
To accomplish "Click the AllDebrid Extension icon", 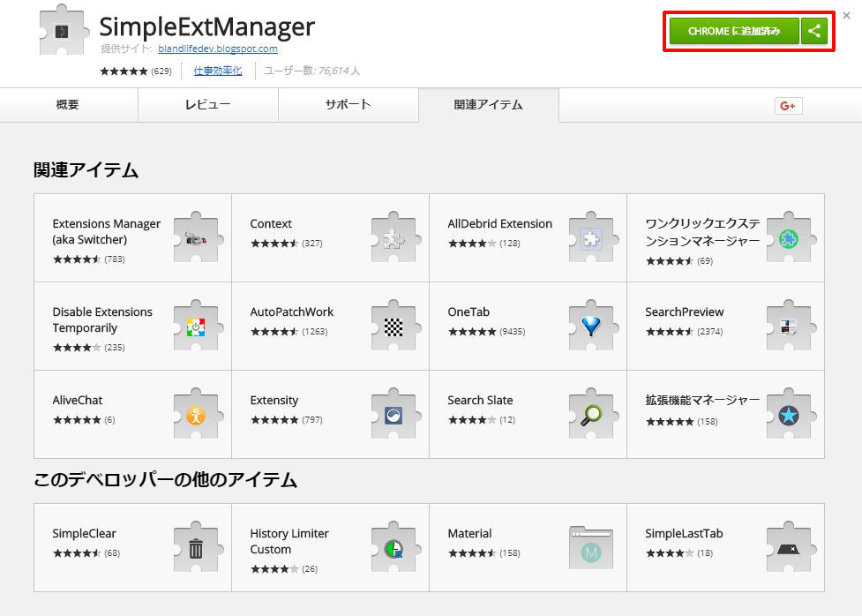I will point(593,237).
